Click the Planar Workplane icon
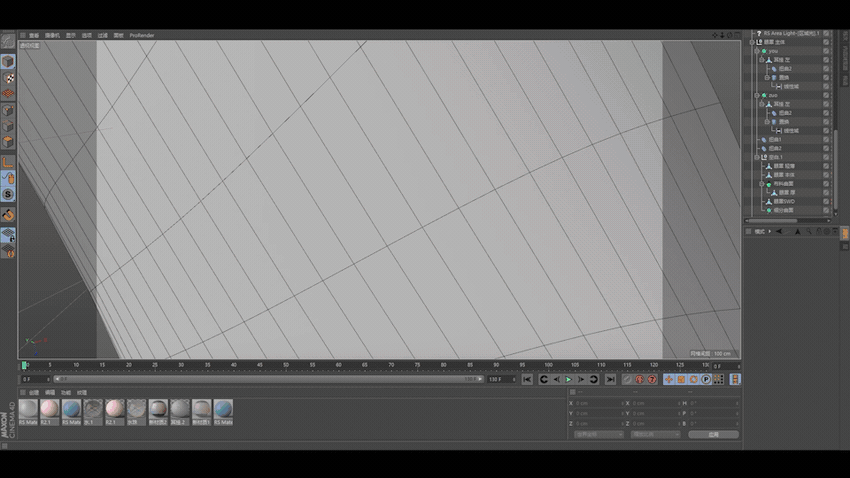The height and width of the screenshot is (478, 850). pos(8,251)
